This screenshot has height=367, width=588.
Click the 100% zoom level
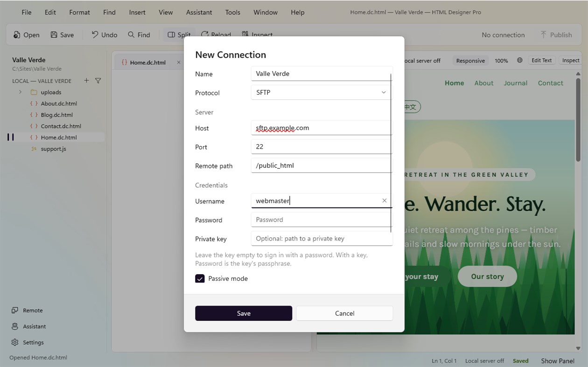pos(501,61)
